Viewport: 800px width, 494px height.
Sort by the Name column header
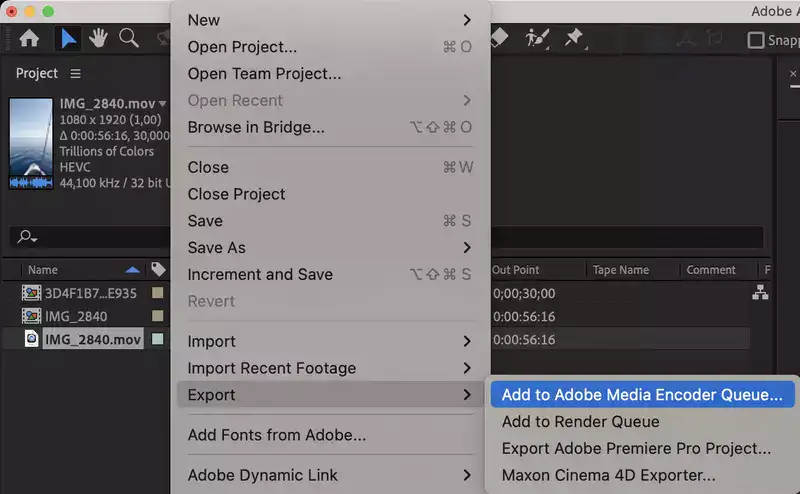[43, 270]
